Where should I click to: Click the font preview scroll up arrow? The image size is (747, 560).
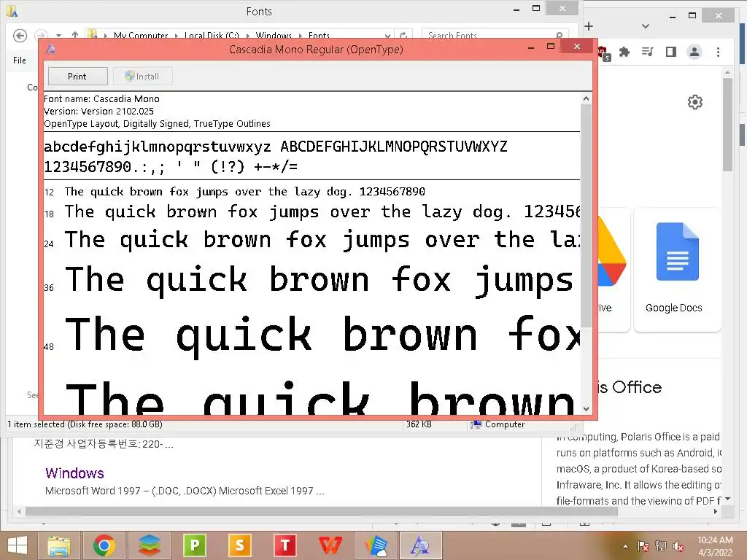click(586, 98)
